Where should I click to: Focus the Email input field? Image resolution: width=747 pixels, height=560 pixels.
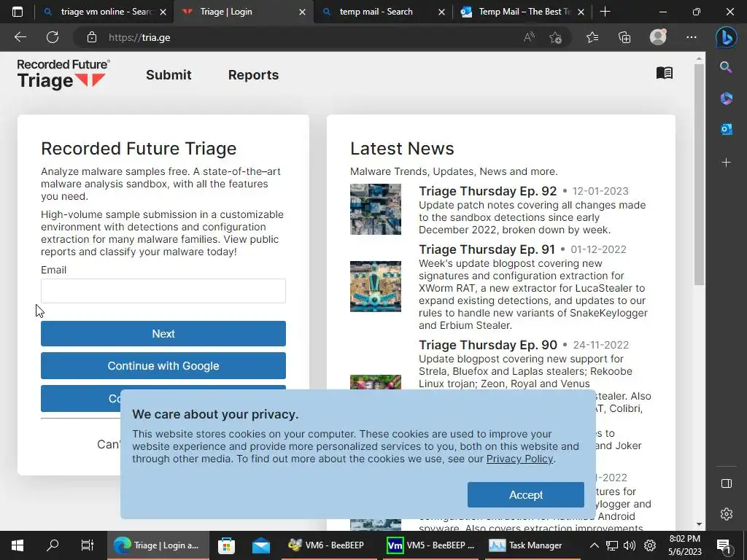click(163, 291)
